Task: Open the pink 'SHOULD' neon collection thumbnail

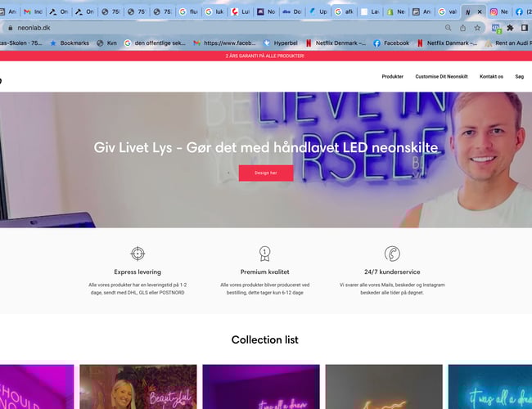Action: pyautogui.click(x=37, y=387)
